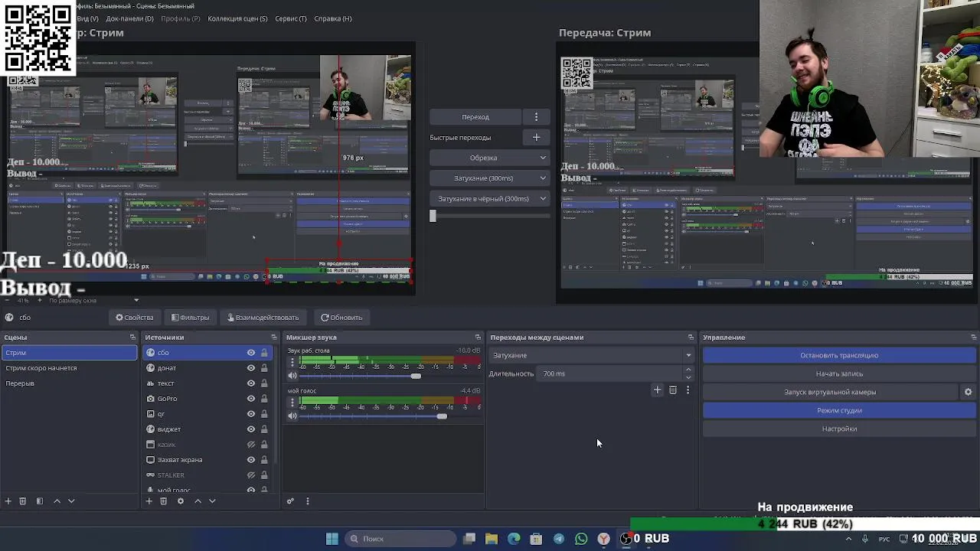Expand the Затухание в чёрный (300ms) dropdown
This screenshot has width=980, height=551.
[x=489, y=199]
